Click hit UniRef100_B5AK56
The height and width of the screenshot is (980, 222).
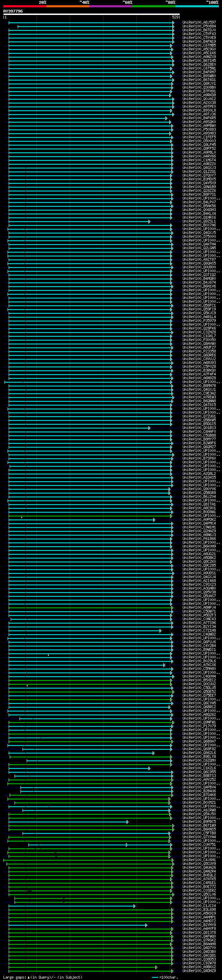[x=199, y=206]
